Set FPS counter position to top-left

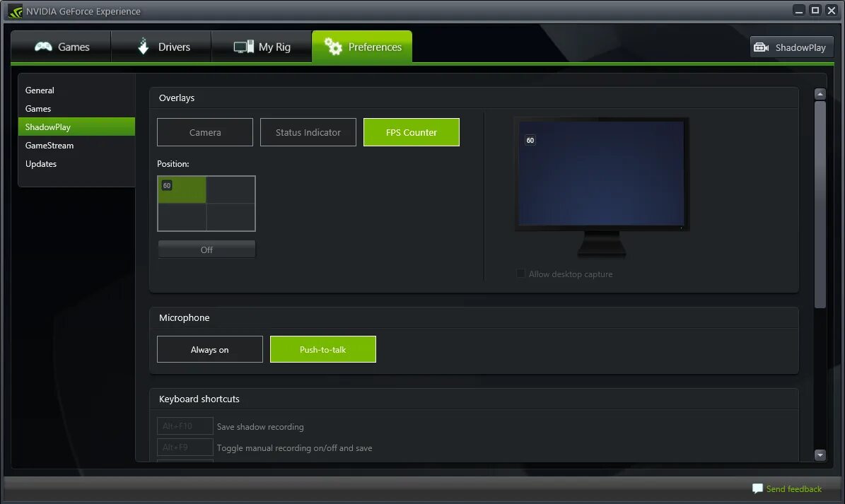pyautogui.click(x=182, y=189)
